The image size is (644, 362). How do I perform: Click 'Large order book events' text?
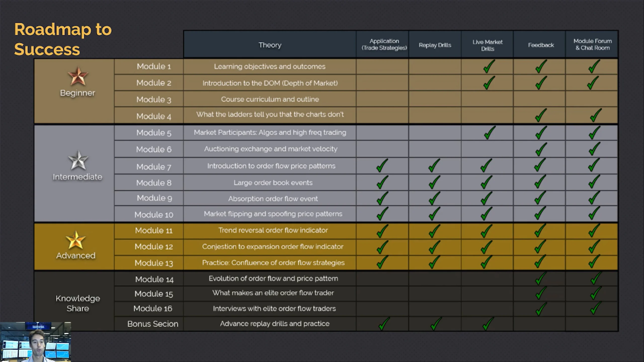(273, 183)
